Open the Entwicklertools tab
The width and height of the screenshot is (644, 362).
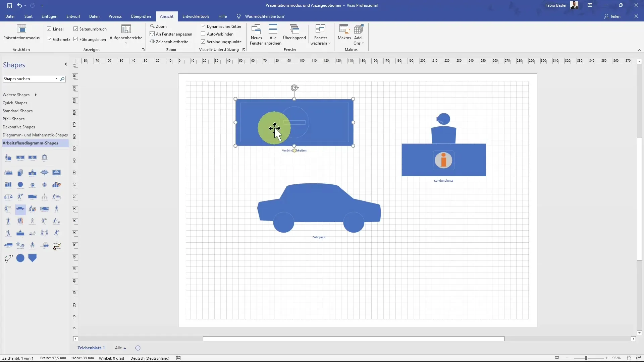[196, 16]
